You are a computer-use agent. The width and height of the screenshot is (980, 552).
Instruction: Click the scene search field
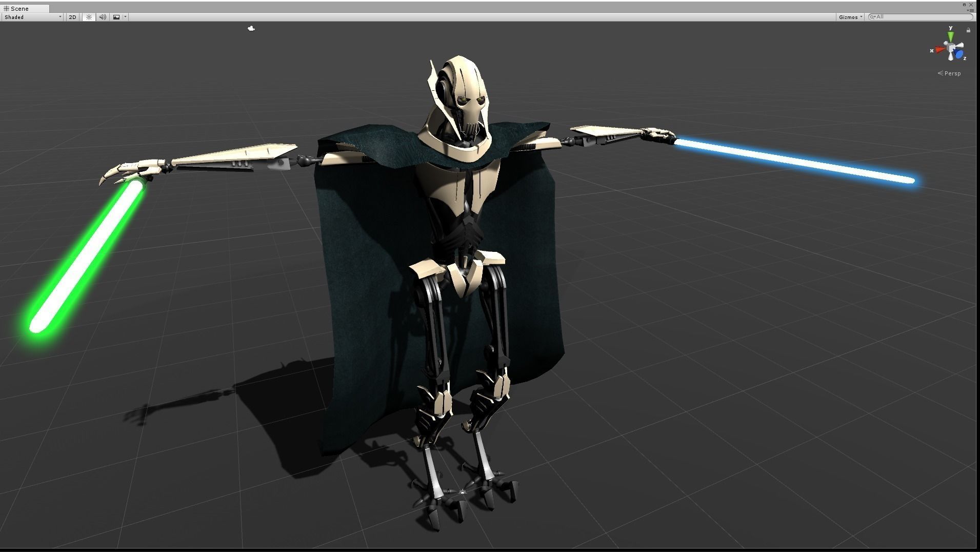coord(921,17)
